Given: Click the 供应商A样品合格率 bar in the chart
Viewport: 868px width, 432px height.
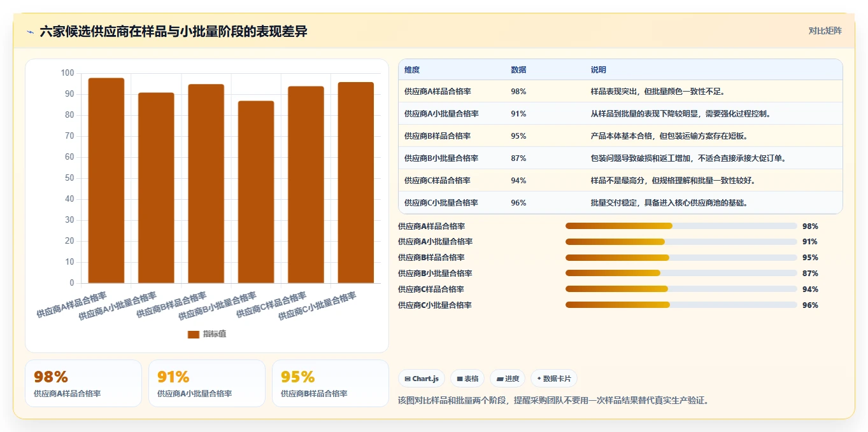Looking at the screenshot, I should click(106, 181).
